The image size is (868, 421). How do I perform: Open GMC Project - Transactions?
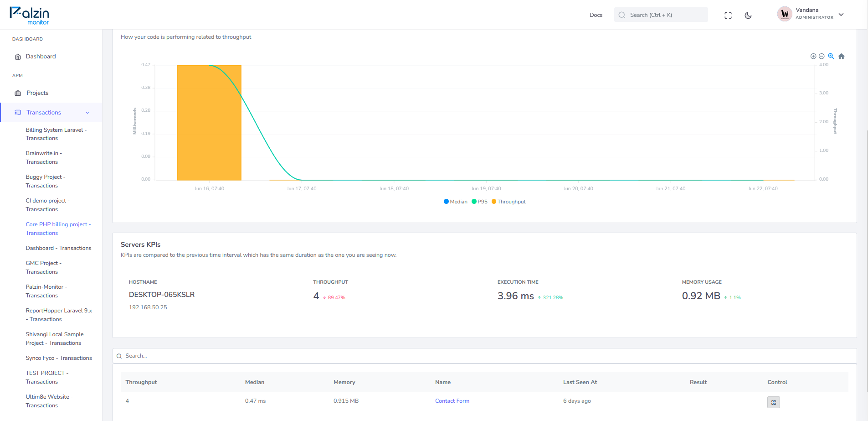coord(44,267)
